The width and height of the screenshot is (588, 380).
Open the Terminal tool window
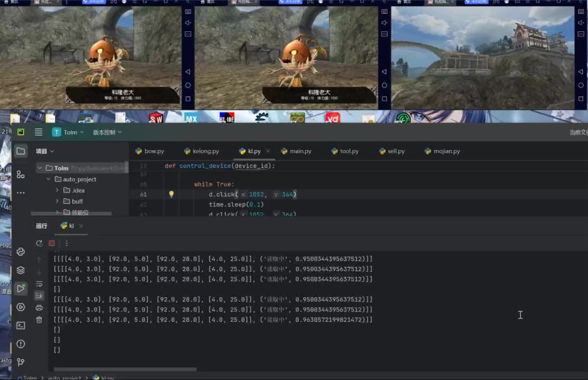(x=21, y=325)
